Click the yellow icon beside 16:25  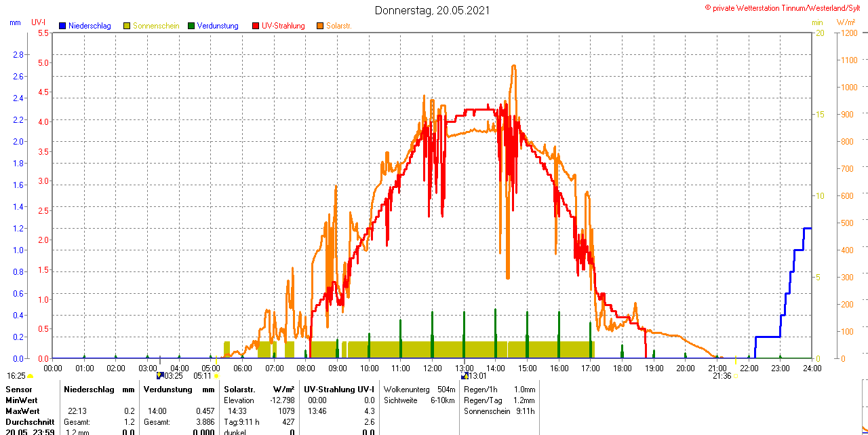31,375
